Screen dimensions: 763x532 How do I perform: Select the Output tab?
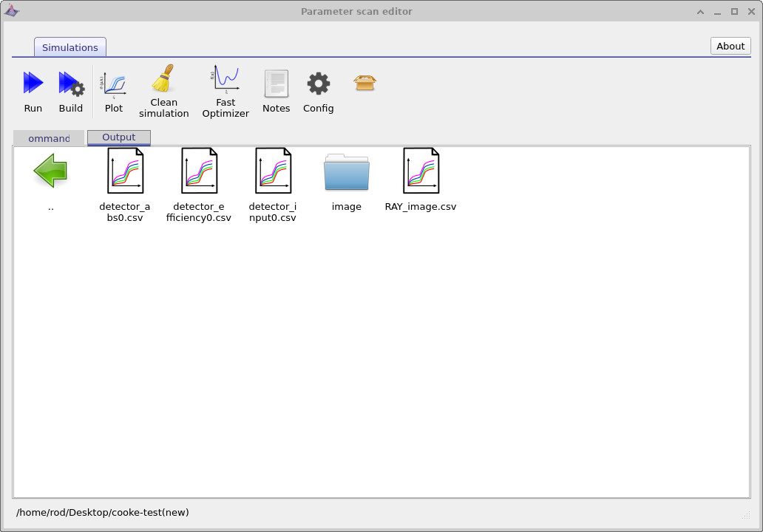pyautogui.click(x=118, y=137)
